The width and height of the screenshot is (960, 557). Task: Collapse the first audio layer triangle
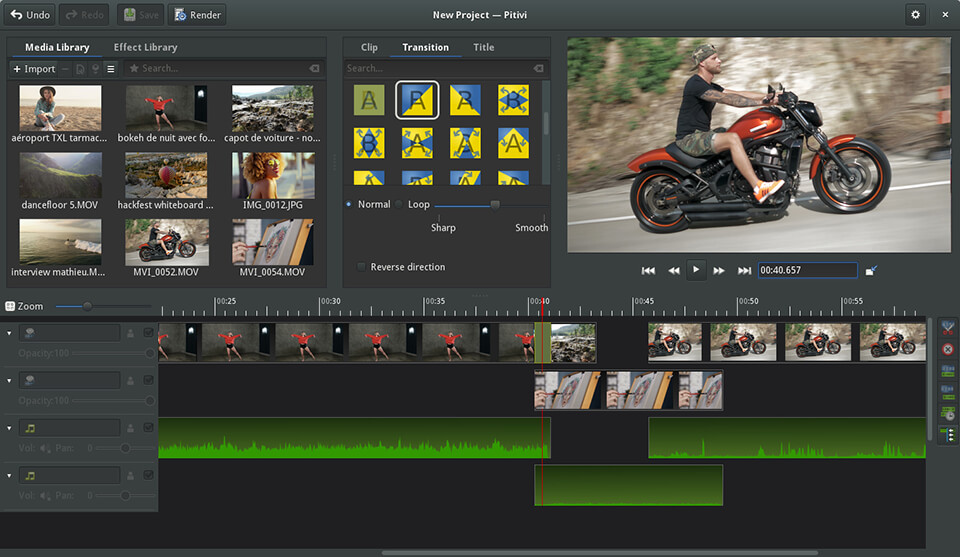[x=10, y=428]
